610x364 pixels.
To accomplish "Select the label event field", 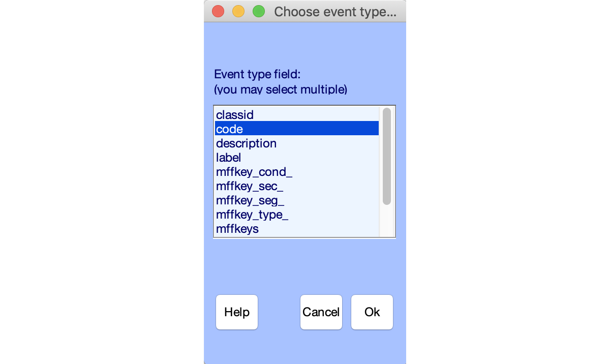I will tap(229, 158).
